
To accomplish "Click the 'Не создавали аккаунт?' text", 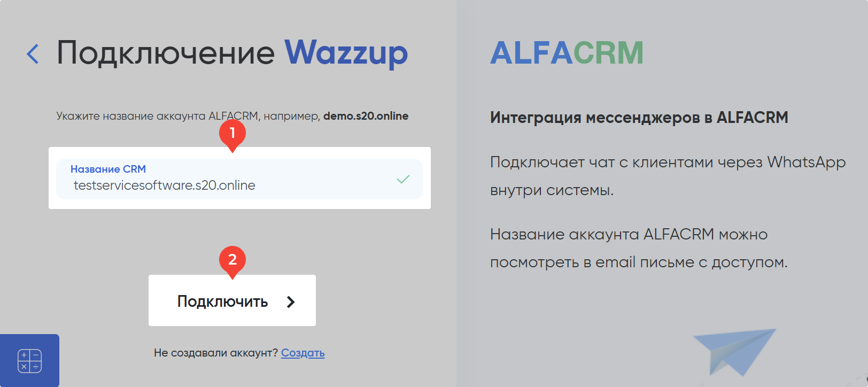I will point(216,353).
